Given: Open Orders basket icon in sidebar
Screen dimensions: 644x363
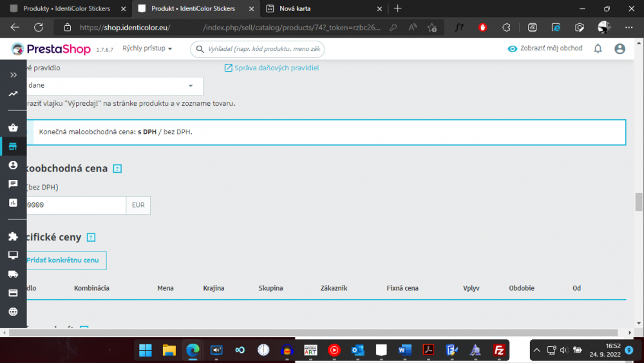Looking at the screenshot, I should coord(13,128).
